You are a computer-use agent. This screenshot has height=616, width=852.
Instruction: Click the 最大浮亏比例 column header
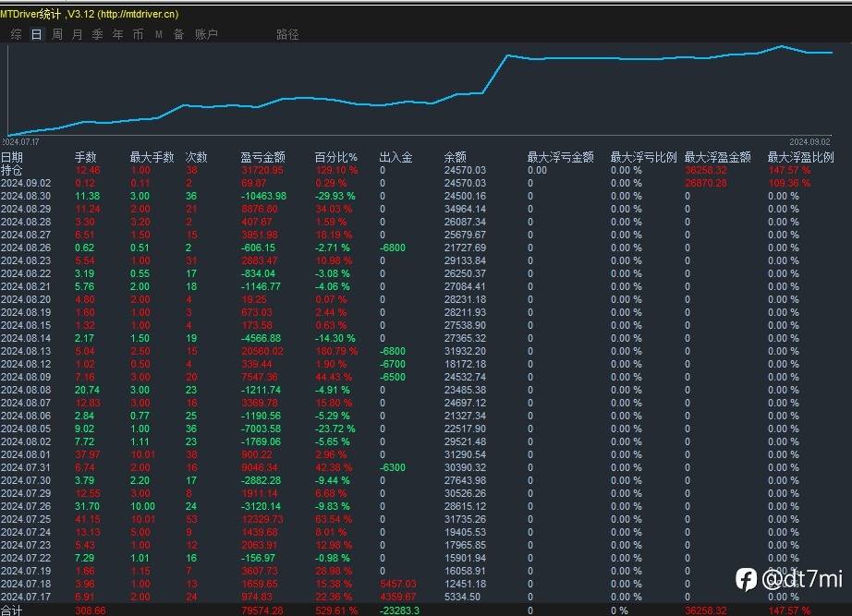(x=643, y=158)
